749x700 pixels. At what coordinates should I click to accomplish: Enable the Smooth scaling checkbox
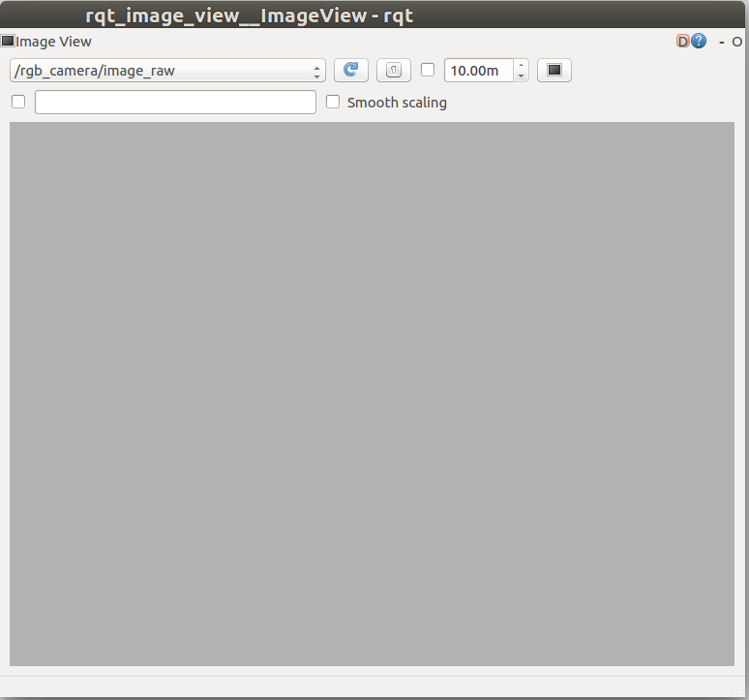click(333, 102)
